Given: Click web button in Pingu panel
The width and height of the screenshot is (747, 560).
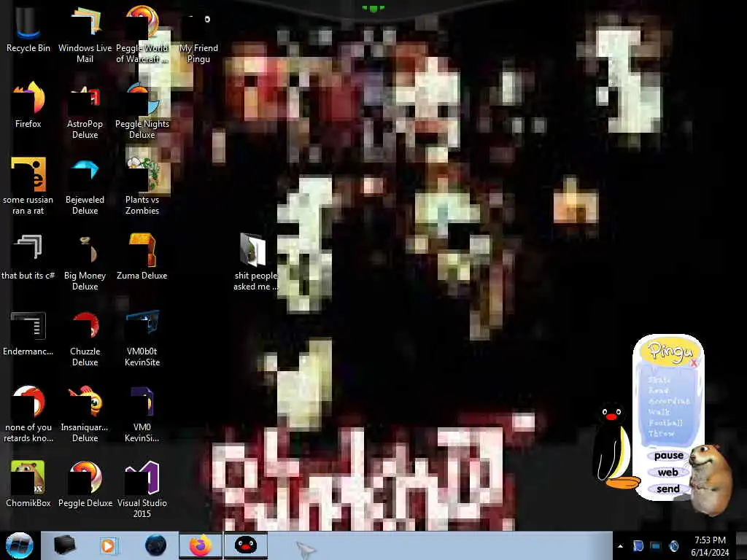Looking at the screenshot, I should (668, 472).
